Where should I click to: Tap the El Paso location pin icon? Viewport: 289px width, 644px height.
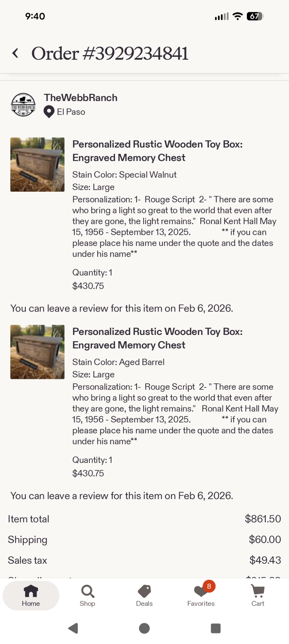pyautogui.click(x=49, y=112)
